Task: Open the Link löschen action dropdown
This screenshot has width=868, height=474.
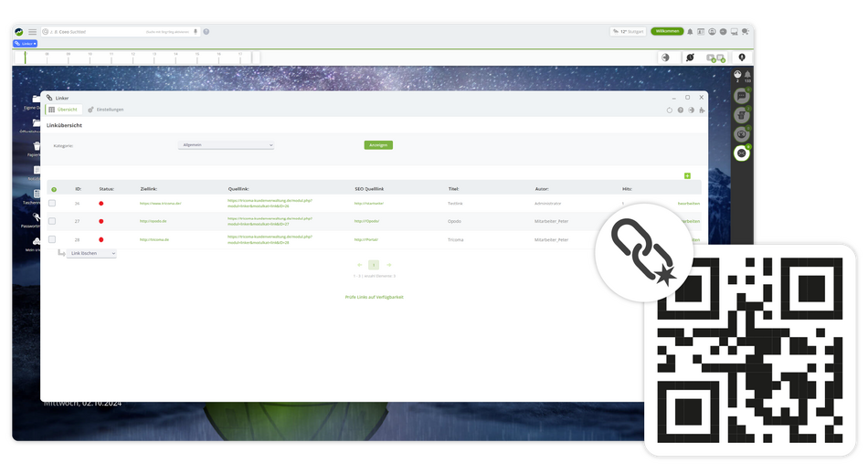Action: pos(91,253)
